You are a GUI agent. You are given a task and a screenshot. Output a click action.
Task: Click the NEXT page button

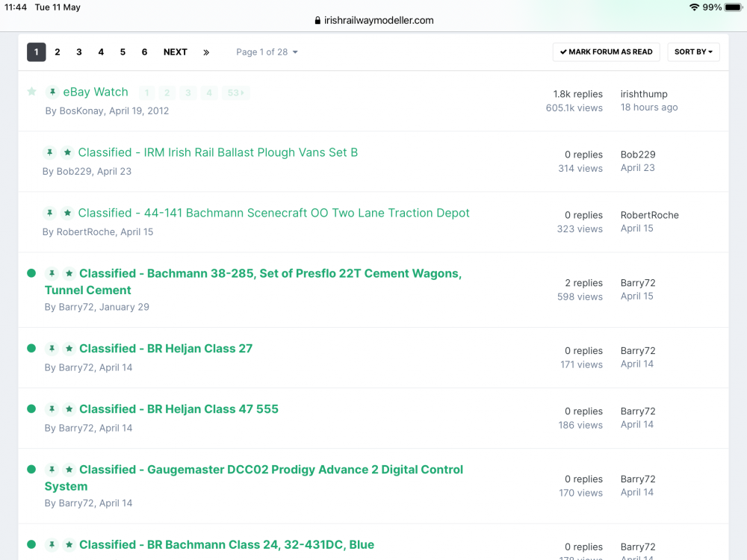pyautogui.click(x=176, y=52)
